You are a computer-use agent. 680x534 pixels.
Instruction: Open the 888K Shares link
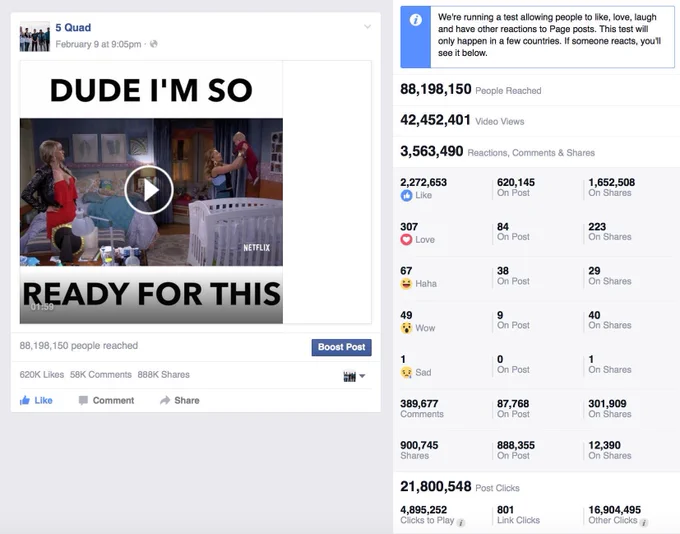click(163, 374)
